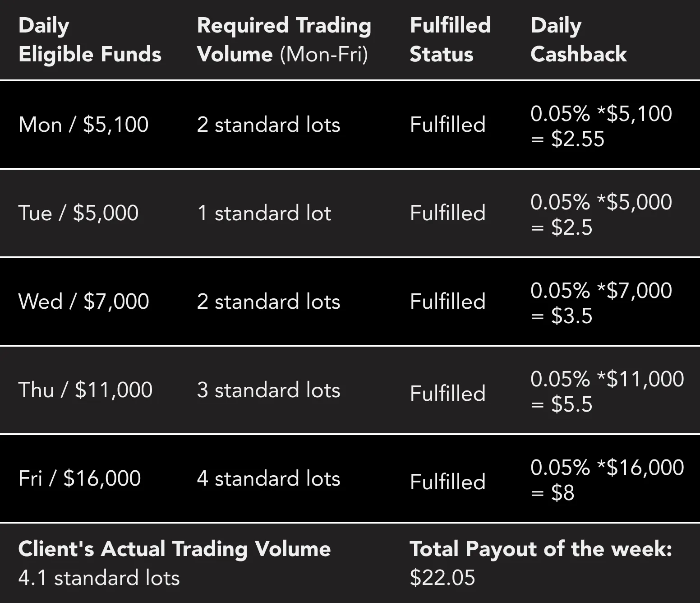Image resolution: width=700 pixels, height=603 pixels.
Task: Select the Tue / $5,000 cell
Action: tap(78, 213)
